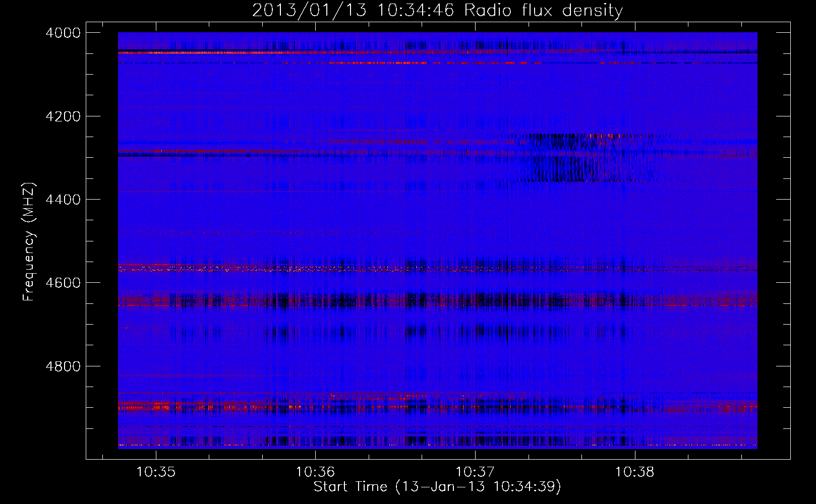Click the 4800 frequency axis label

tap(63, 366)
